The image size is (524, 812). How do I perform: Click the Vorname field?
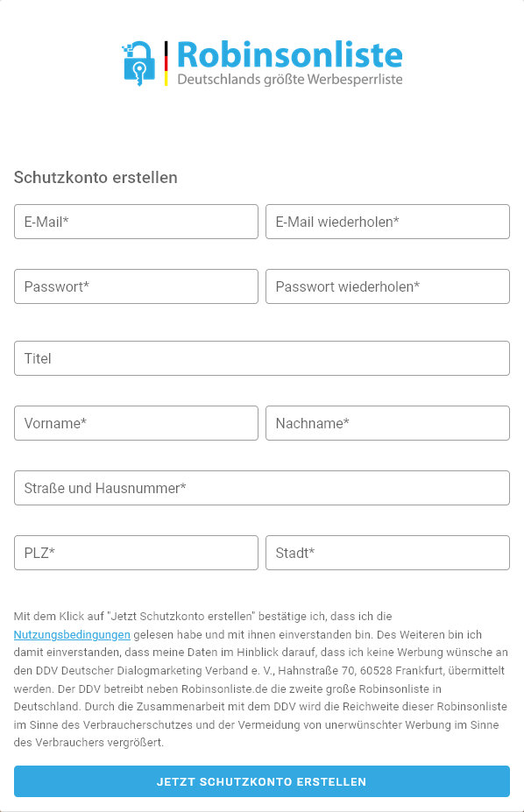pyautogui.click(x=136, y=423)
